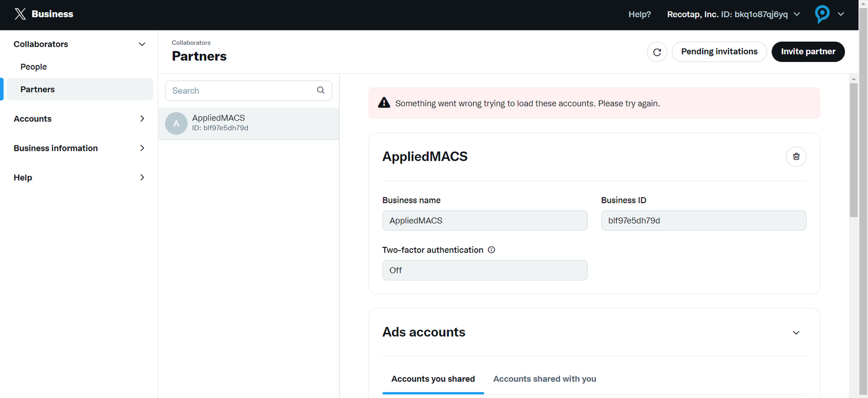The width and height of the screenshot is (868, 398).
Task: Click the AppliedMACS avatar circle
Action: pos(176,123)
